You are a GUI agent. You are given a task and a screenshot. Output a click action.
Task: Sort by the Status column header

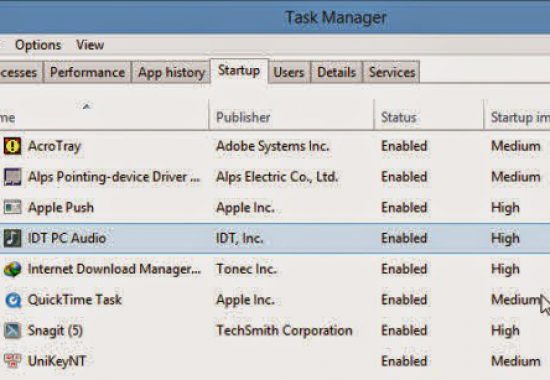tap(398, 117)
